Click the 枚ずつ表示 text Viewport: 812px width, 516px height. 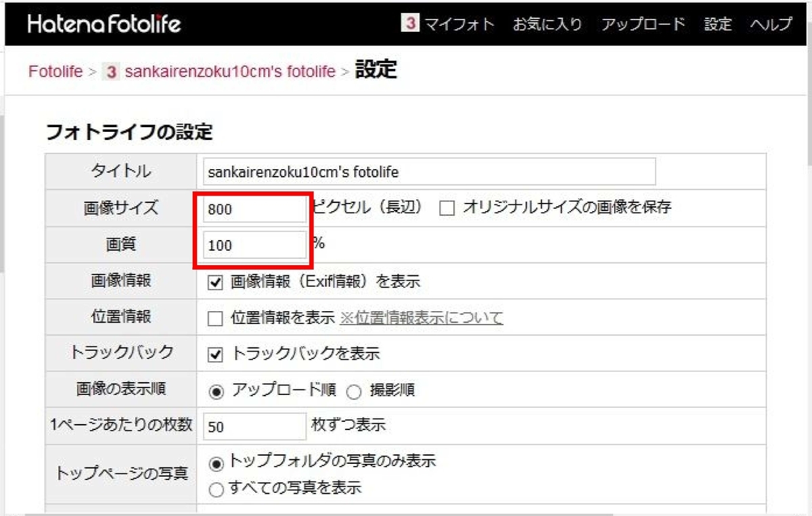(348, 425)
